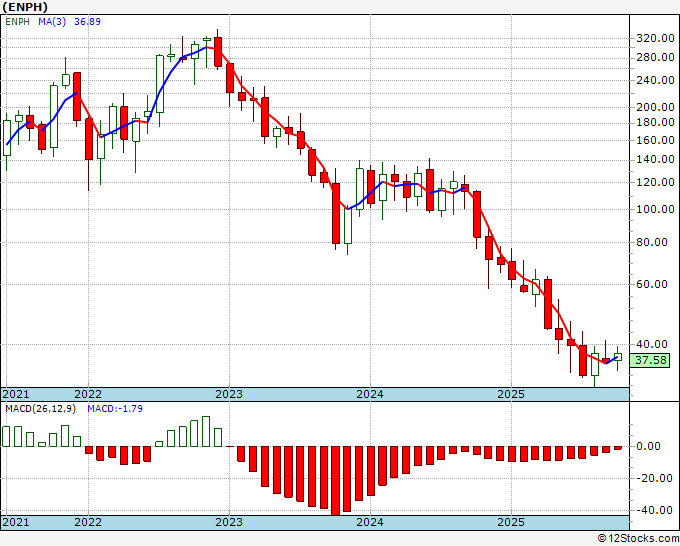Click the 140.00 price axis label

pyautogui.click(x=655, y=160)
